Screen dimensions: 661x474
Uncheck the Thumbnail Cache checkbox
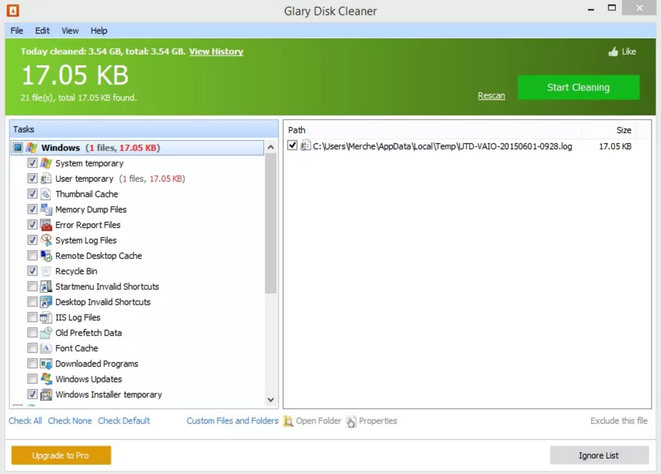[32, 194]
